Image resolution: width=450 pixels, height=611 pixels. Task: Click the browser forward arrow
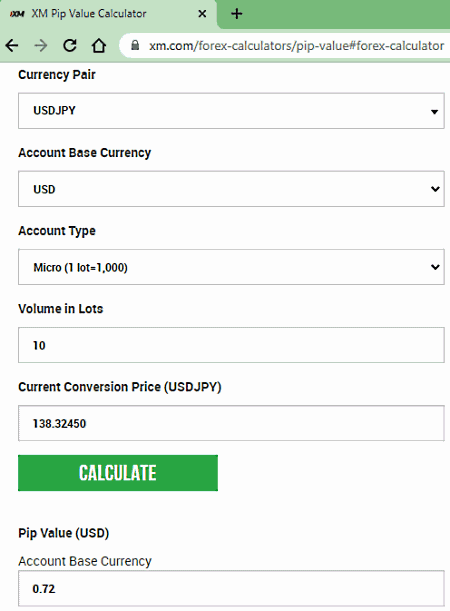click(x=41, y=46)
